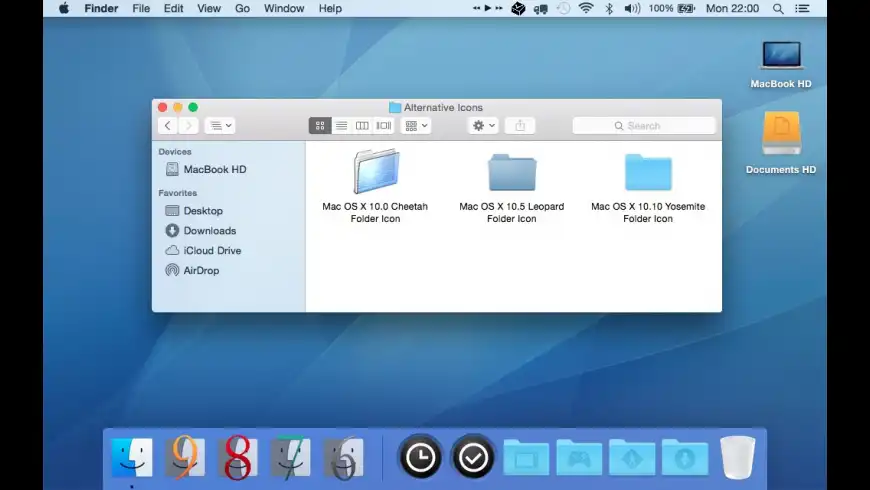The image size is (870, 490).
Task: Open the checkmark circle app in Dock
Action: pos(472,457)
